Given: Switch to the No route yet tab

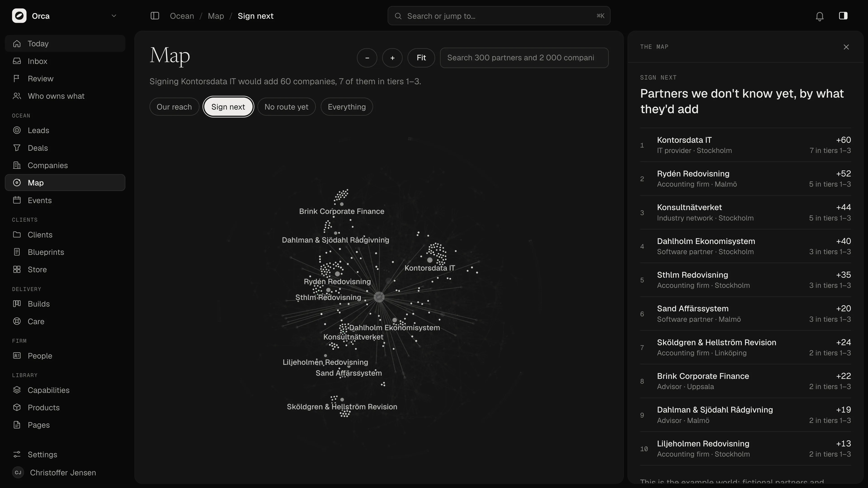Looking at the screenshot, I should tap(286, 107).
